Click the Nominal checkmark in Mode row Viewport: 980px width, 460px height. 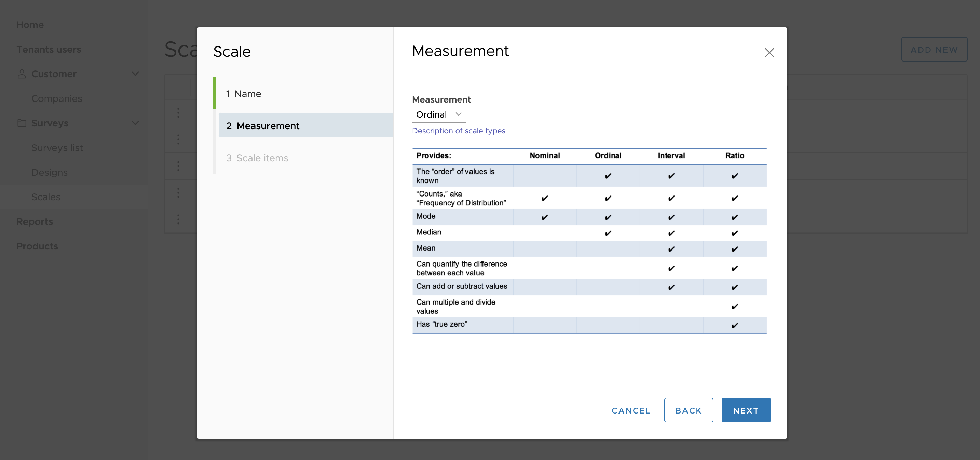(544, 217)
